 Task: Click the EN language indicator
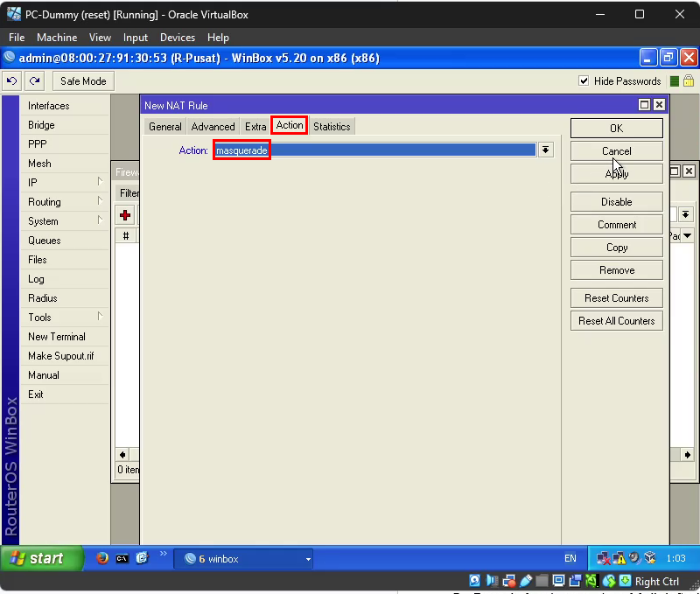[570, 558]
